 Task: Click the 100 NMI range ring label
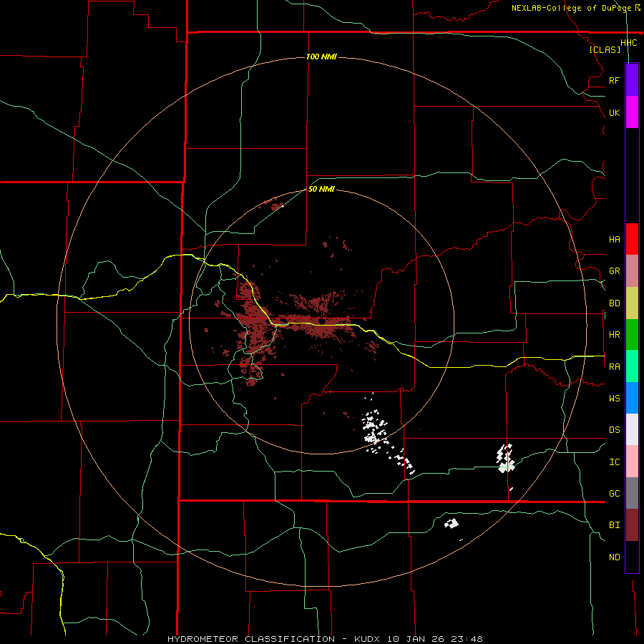point(321,57)
